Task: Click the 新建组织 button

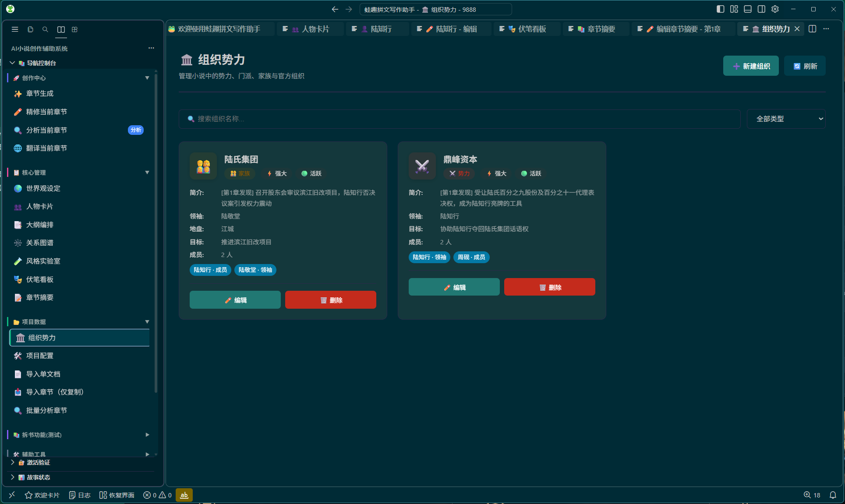Action: tap(751, 66)
